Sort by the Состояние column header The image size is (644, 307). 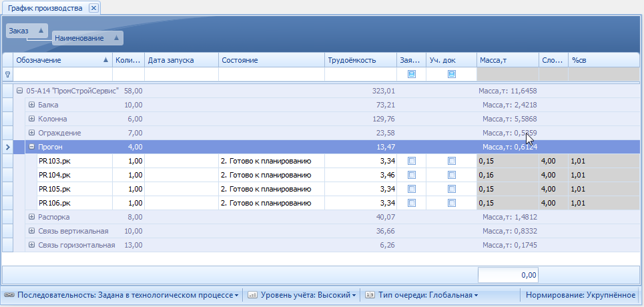click(x=272, y=60)
